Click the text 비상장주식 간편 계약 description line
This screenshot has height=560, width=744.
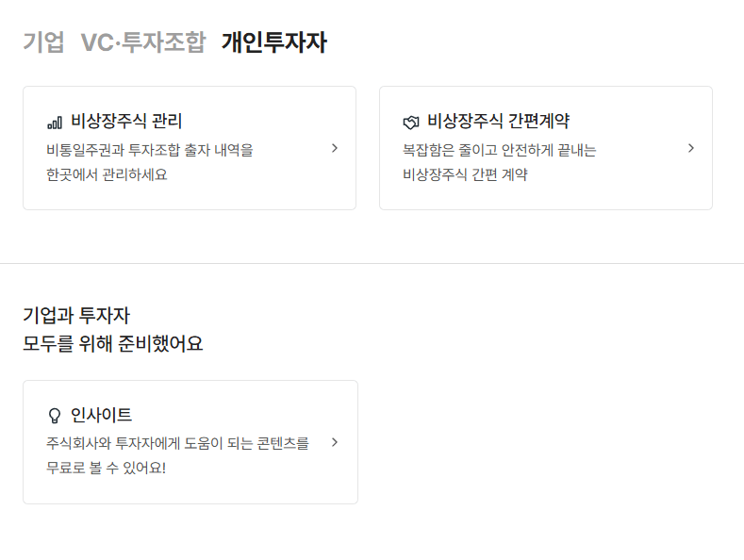coord(465,174)
